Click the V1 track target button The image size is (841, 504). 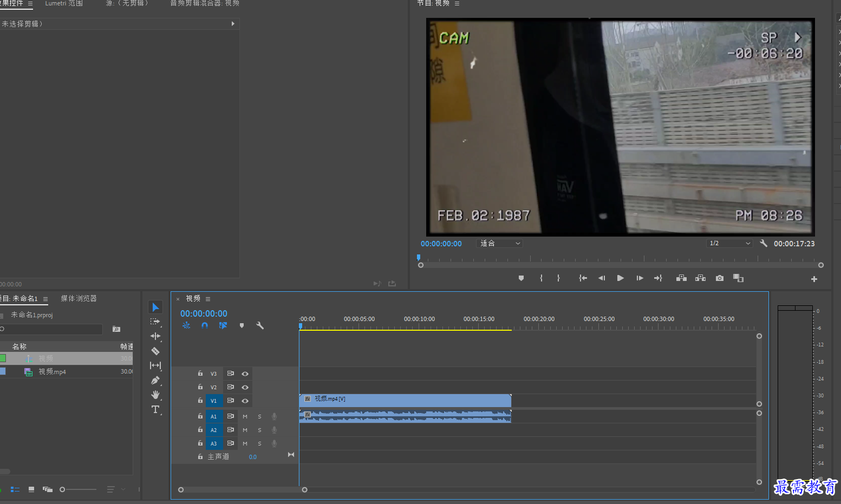(213, 401)
